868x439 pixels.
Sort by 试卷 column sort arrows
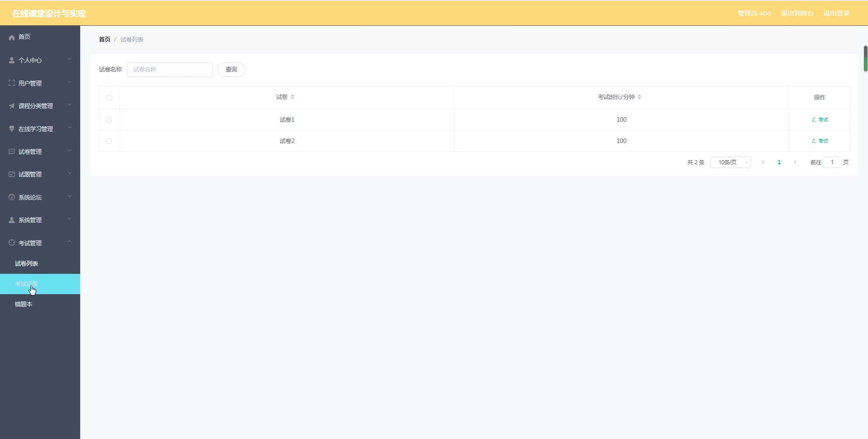(293, 97)
